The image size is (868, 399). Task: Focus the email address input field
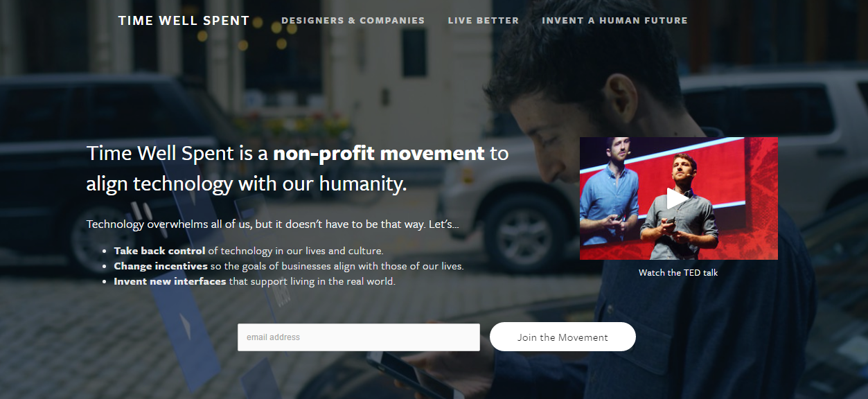click(x=359, y=337)
